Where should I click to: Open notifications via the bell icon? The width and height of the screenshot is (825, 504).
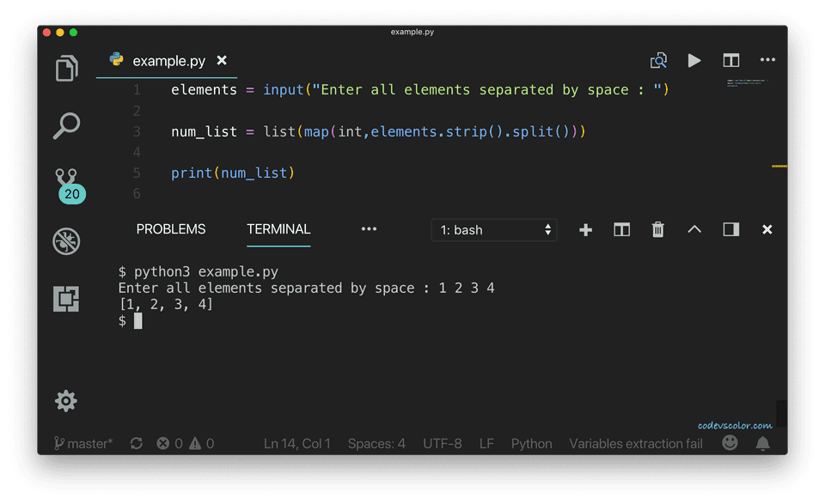click(763, 443)
